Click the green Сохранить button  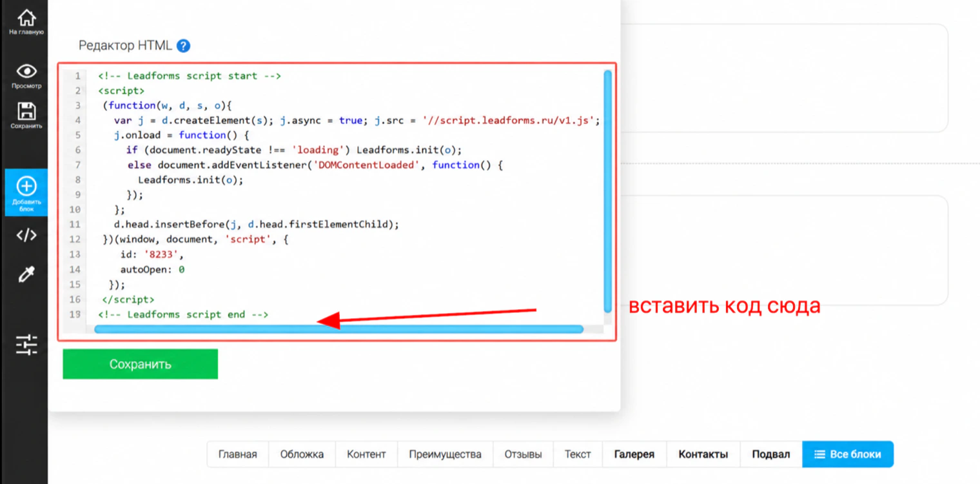click(141, 364)
